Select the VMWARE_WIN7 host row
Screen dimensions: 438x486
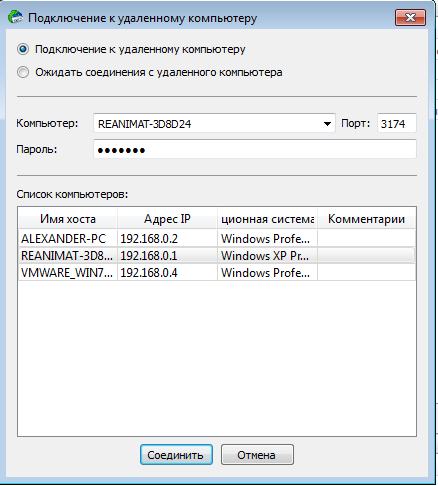point(217,273)
